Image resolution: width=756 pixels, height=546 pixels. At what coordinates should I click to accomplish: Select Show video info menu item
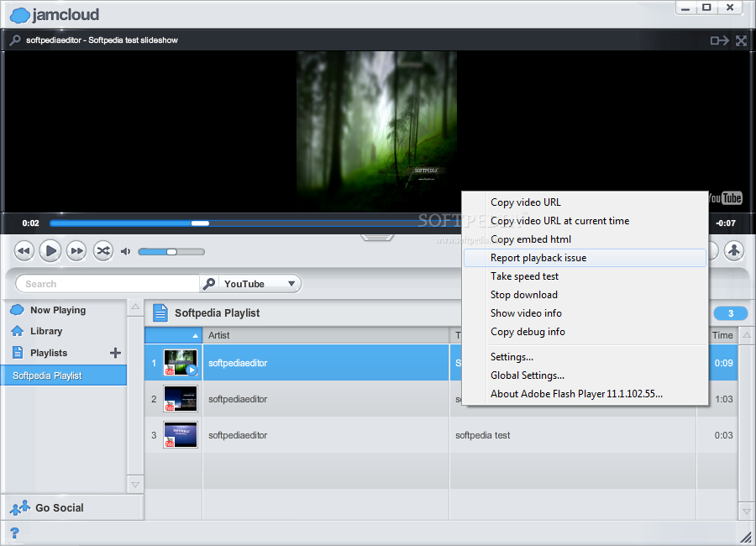(585, 313)
